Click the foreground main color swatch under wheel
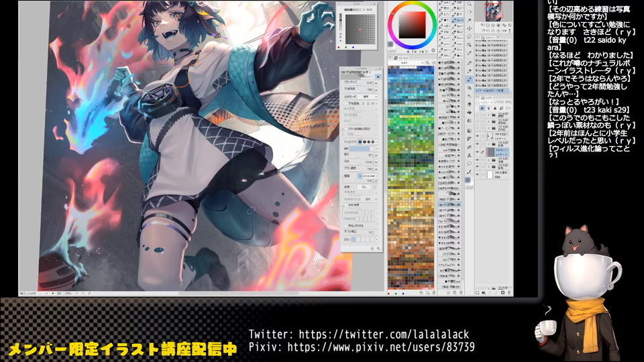Viewport: 644px width, 362px height. coord(390,44)
